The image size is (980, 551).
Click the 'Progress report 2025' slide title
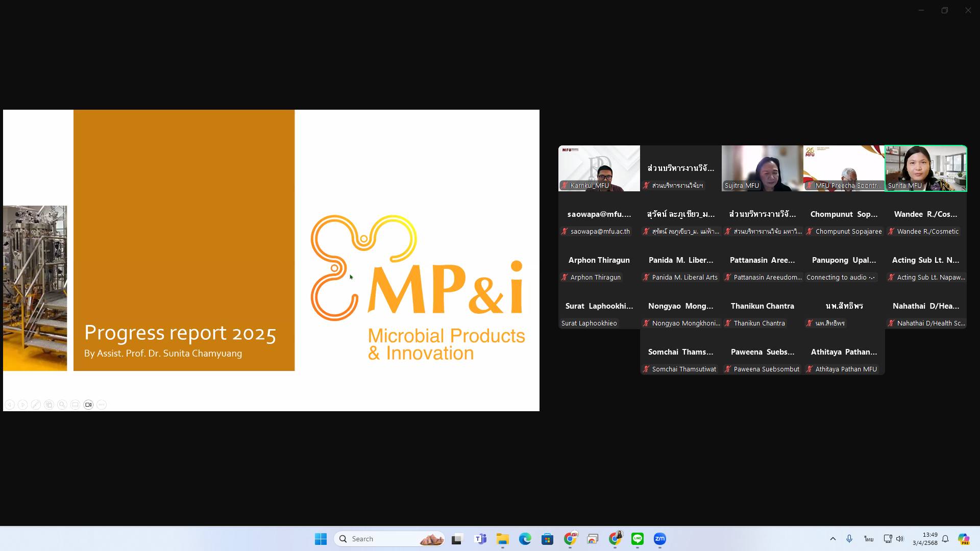[180, 333]
